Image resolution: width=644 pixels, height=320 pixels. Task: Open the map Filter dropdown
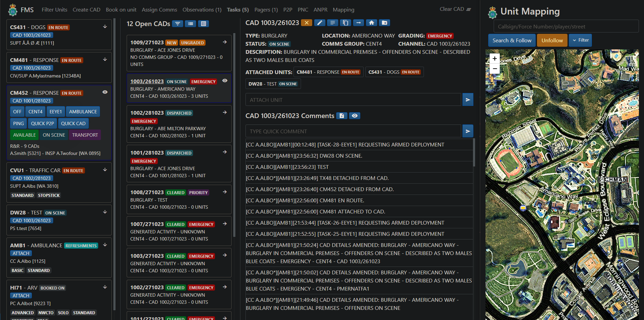(580, 40)
